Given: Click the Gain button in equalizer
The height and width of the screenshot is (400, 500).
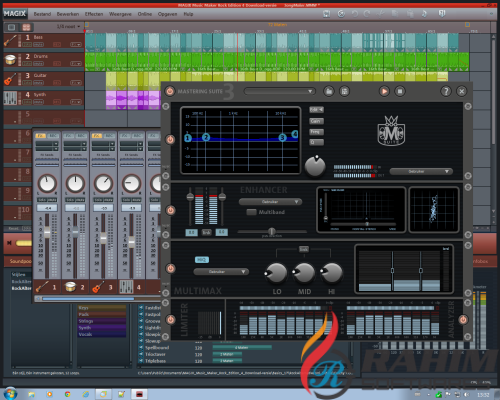Looking at the screenshot, I should [x=316, y=121].
